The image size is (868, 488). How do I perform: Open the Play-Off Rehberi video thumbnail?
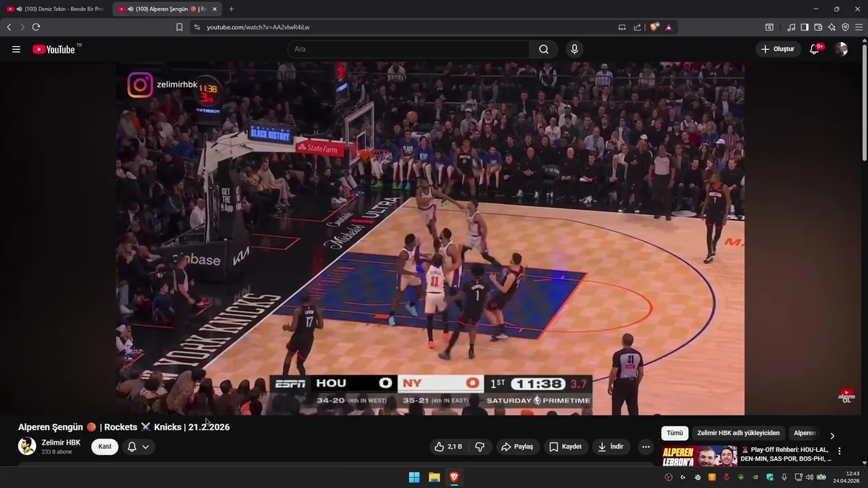(699, 455)
